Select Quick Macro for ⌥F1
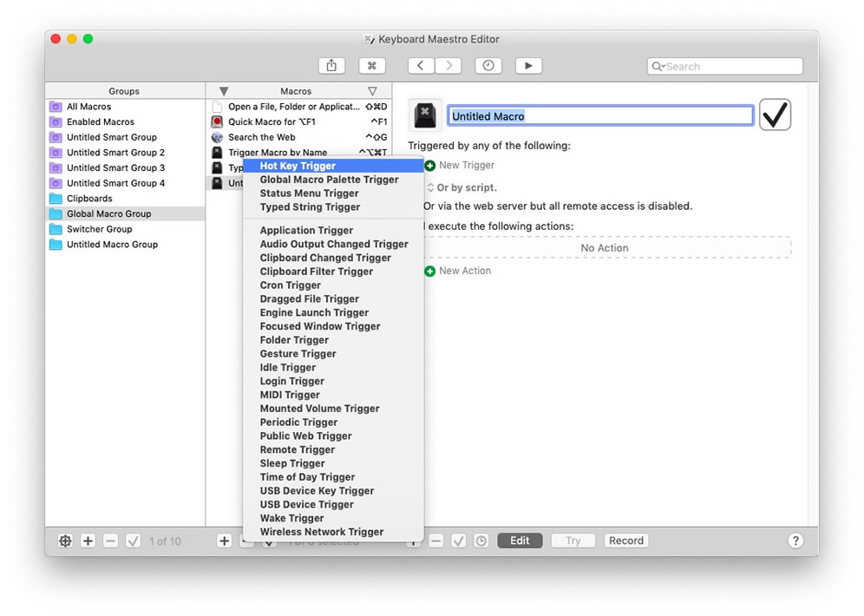 [x=299, y=121]
